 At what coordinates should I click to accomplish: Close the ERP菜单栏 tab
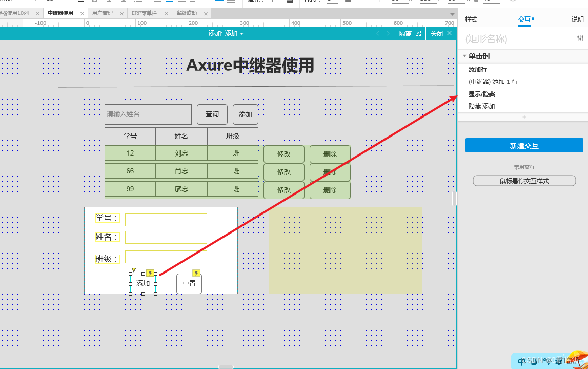tap(166, 13)
